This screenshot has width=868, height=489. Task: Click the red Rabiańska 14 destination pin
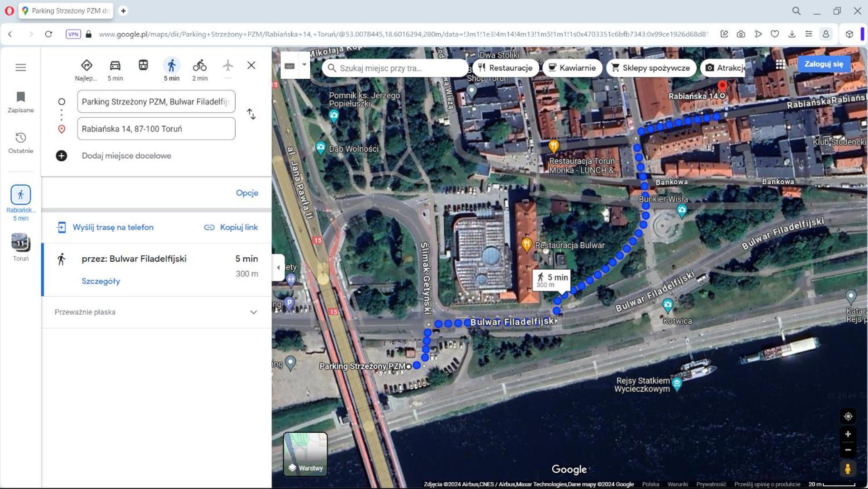coord(722,86)
